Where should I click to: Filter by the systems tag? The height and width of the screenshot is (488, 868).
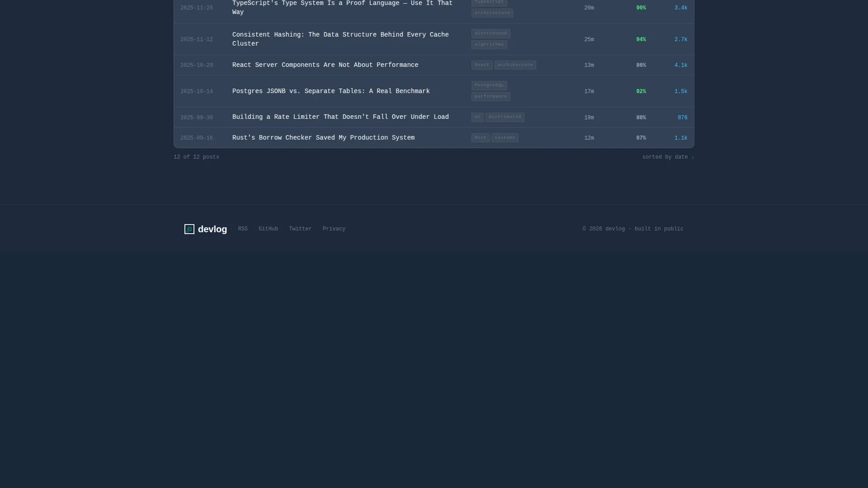click(505, 138)
